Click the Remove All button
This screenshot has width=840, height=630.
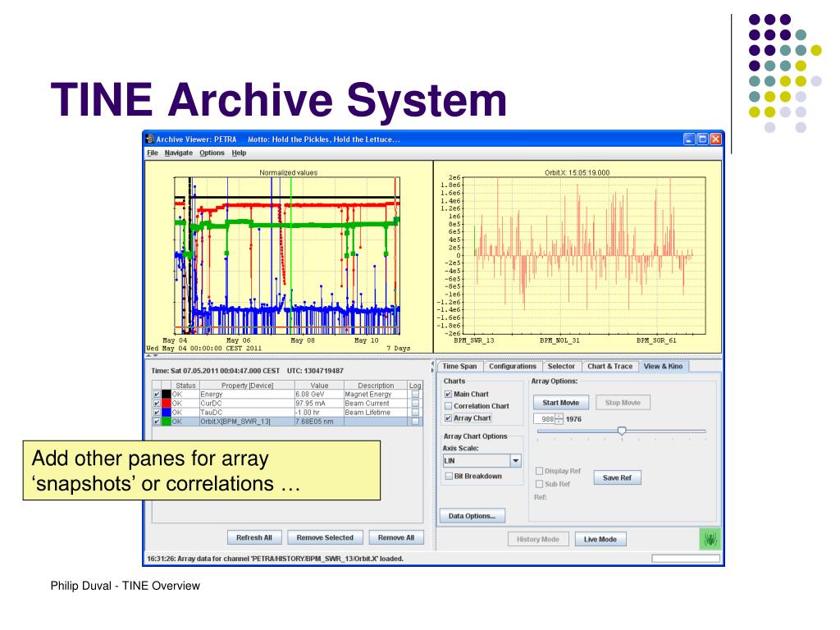[x=396, y=537]
